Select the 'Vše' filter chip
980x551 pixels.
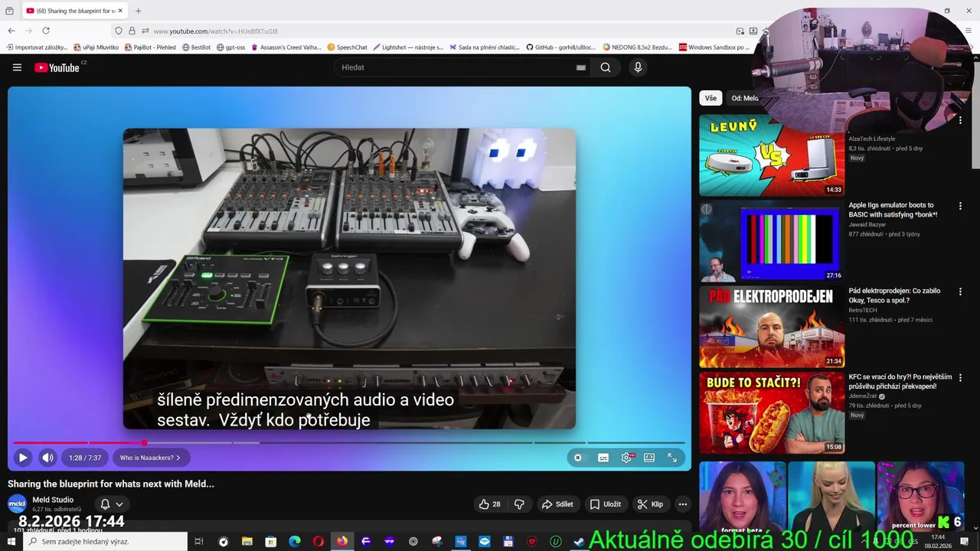click(x=710, y=98)
